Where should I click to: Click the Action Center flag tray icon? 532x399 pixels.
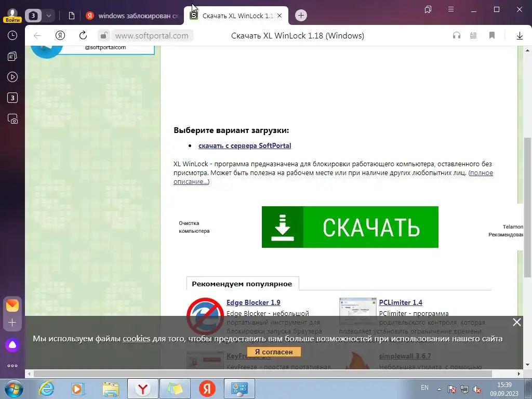(x=451, y=389)
